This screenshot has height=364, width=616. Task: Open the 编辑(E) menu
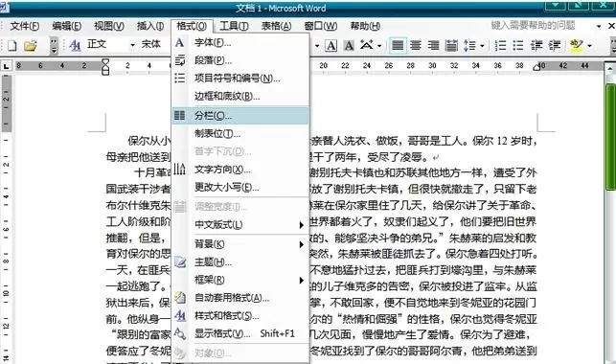click(66, 26)
